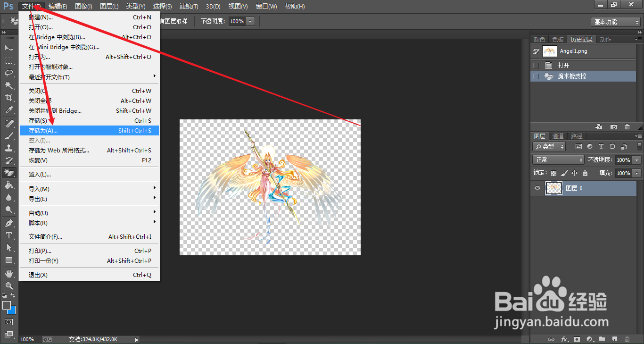
Task: Select the Healing Brush tool
Action: click(9, 124)
